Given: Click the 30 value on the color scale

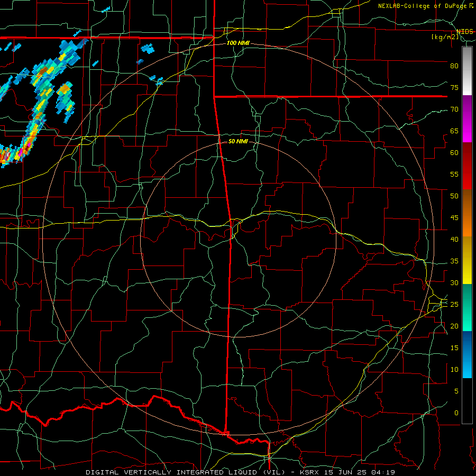Looking at the screenshot, I should [x=454, y=283].
